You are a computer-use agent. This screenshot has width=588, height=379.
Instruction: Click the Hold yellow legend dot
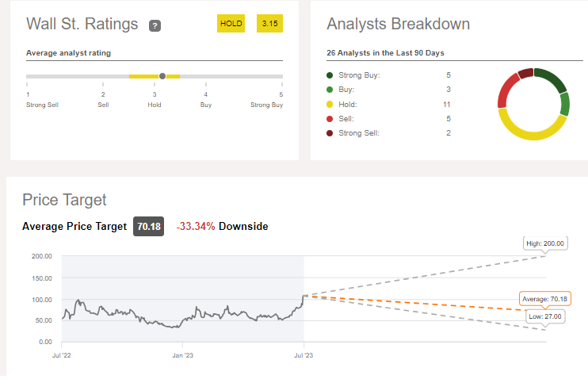pyautogui.click(x=330, y=104)
